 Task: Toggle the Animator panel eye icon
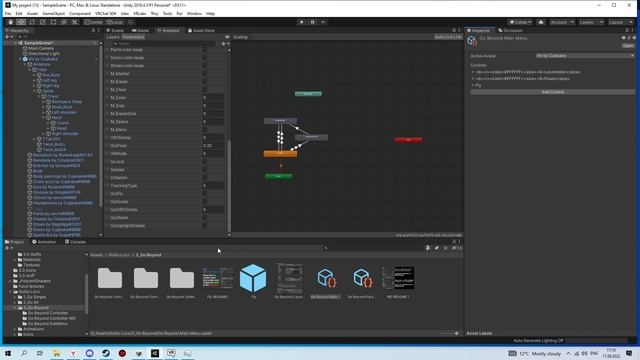pos(227,37)
